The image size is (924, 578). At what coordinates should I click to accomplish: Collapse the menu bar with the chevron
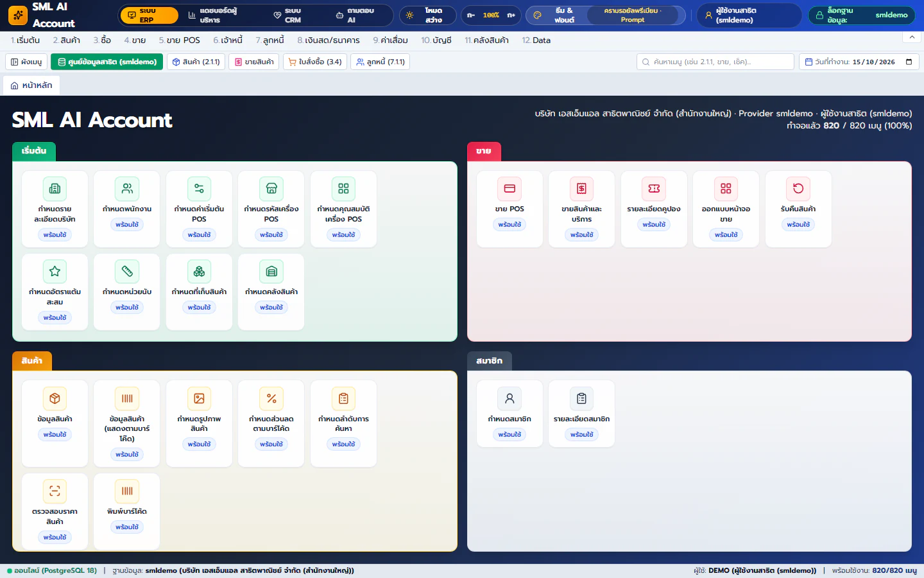pos(912,37)
